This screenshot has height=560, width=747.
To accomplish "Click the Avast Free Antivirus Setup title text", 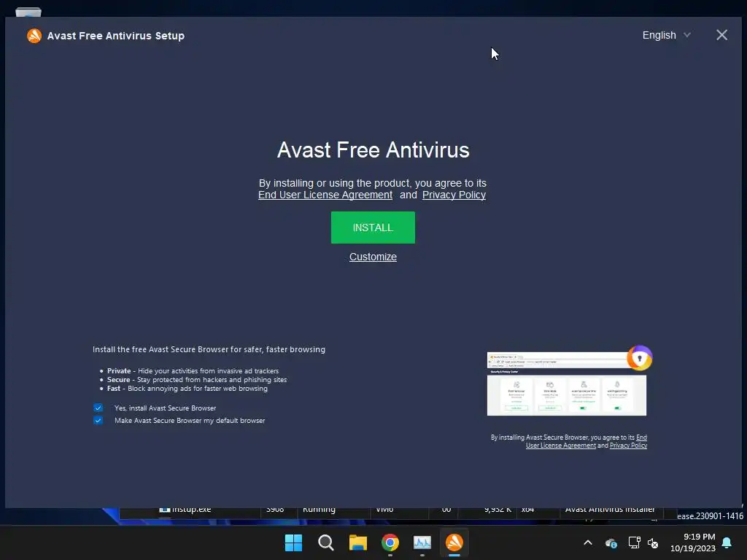I will coord(116,36).
